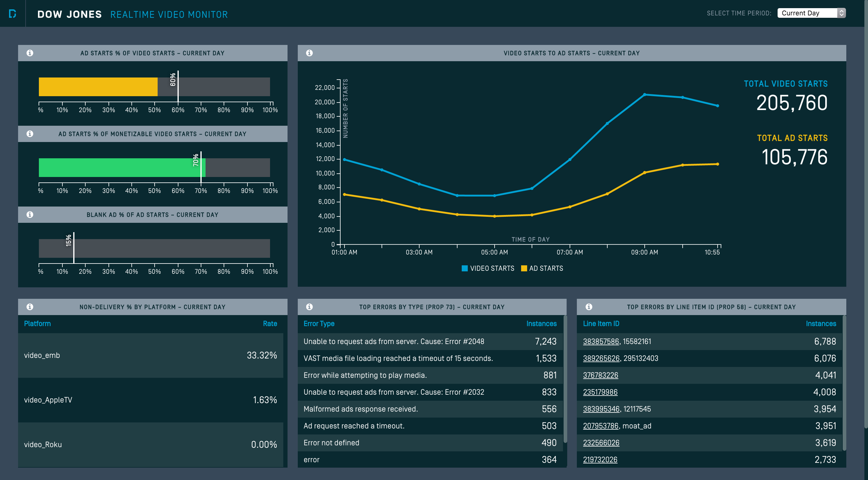Select the video_Roku platform row
The width and height of the screenshot is (868, 480).
pos(151,444)
